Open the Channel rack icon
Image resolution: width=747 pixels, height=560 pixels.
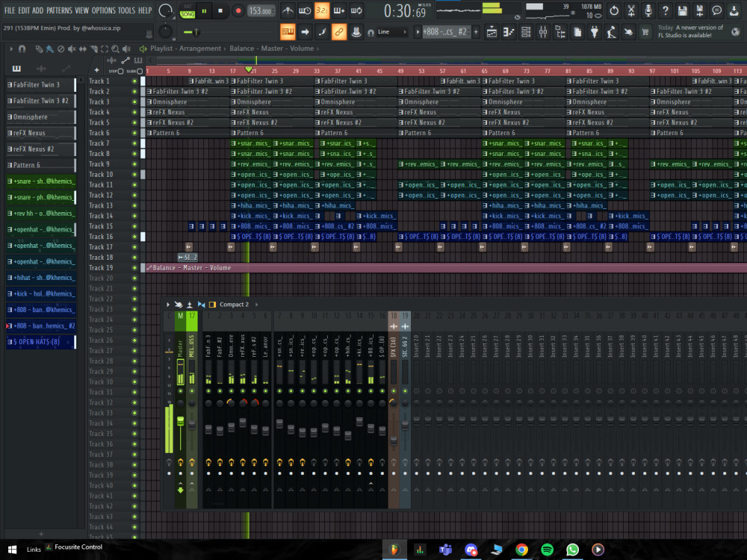526,32
